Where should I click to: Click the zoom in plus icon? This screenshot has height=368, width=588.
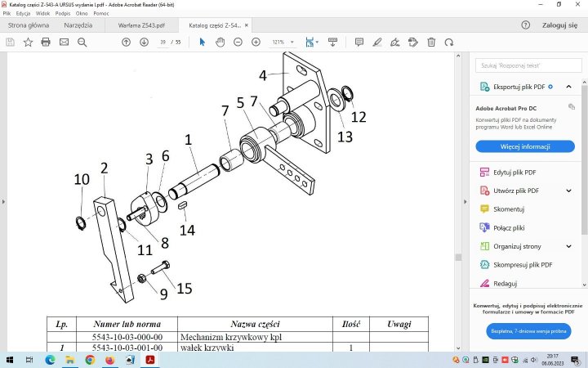(x=256, y=42)
